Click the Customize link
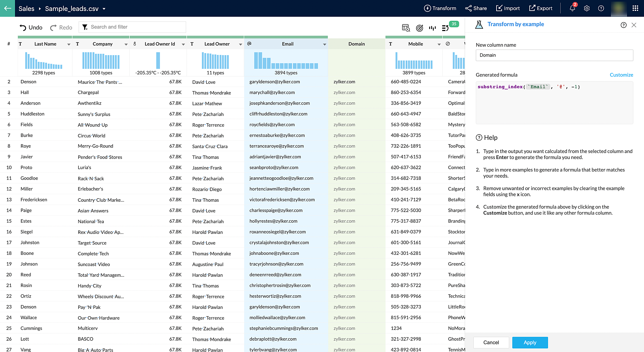The width and height of the screenshot is (644, 352). click(x=621, y=75)
